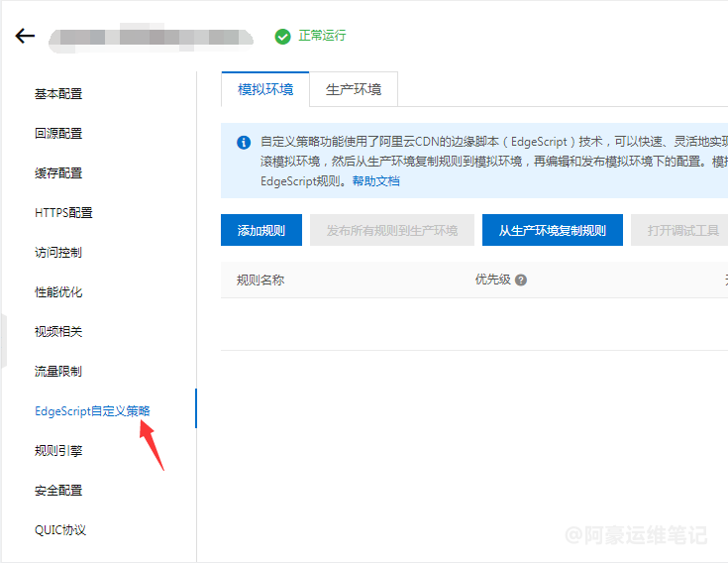Click the green running status icon
Viewport: 728px width, 563px height.
pyautogui.click(x=282, y=36)
